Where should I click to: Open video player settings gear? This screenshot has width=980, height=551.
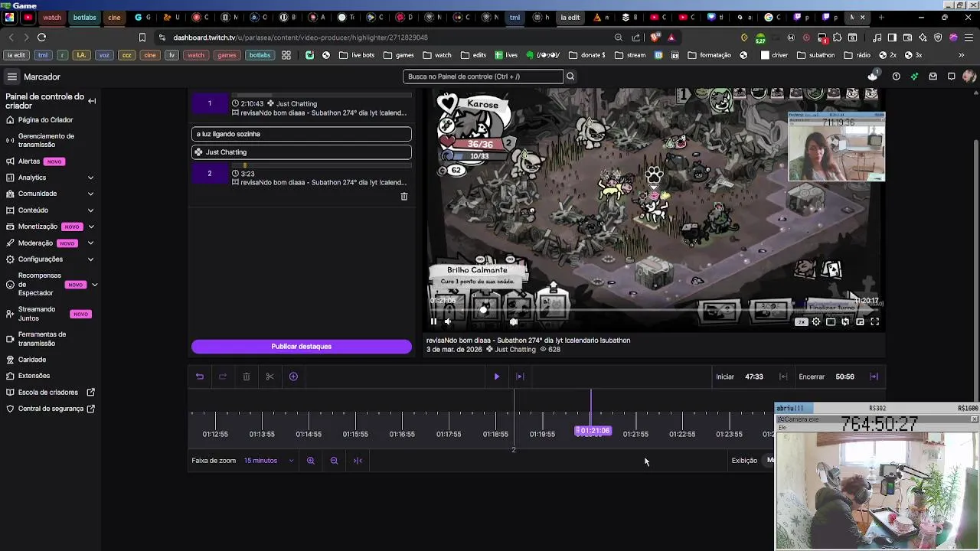pos(816,322)
